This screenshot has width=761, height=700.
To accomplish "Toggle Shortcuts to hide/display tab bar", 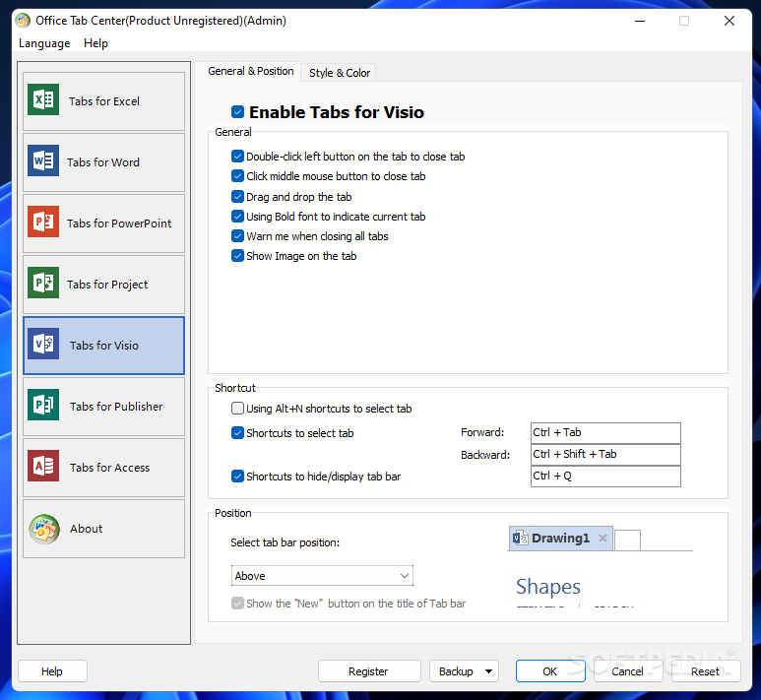I will pos(237,477).
